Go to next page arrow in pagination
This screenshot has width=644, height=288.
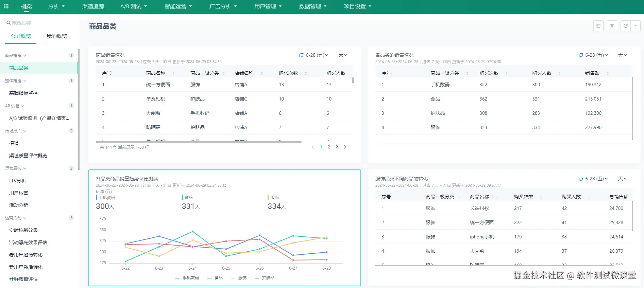pyautogui.click(x=345, y=147)
